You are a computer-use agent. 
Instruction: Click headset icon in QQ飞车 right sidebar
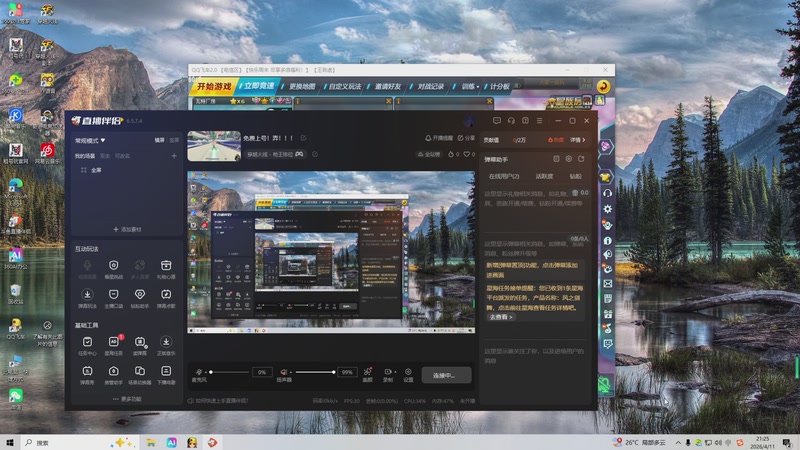[608, 193]
